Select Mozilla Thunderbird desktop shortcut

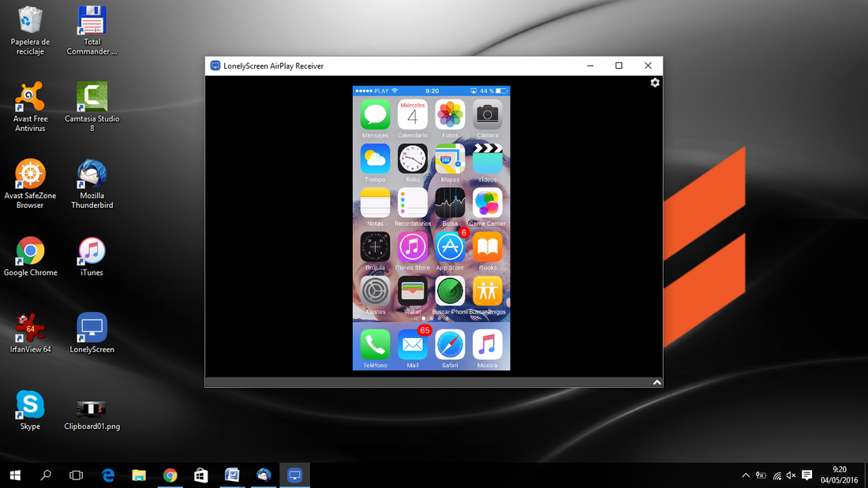point(92,185)
